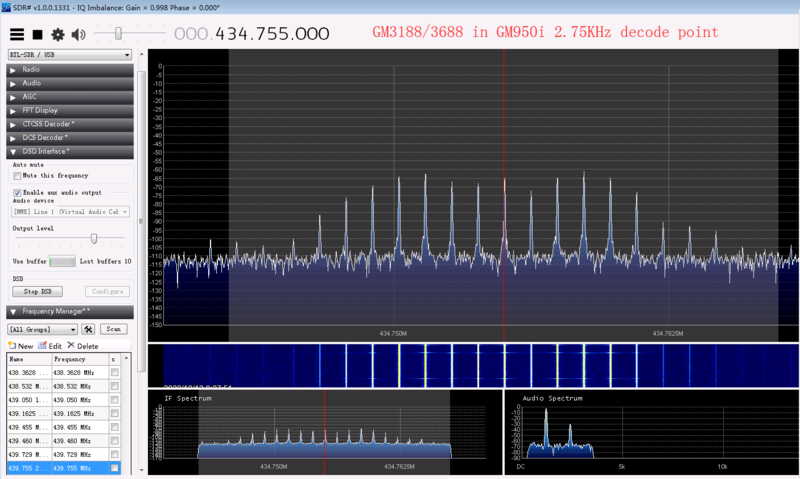Select the 439.1625 entry name cell
Viewport: 800px width, 479px height.
click(30, 414)
